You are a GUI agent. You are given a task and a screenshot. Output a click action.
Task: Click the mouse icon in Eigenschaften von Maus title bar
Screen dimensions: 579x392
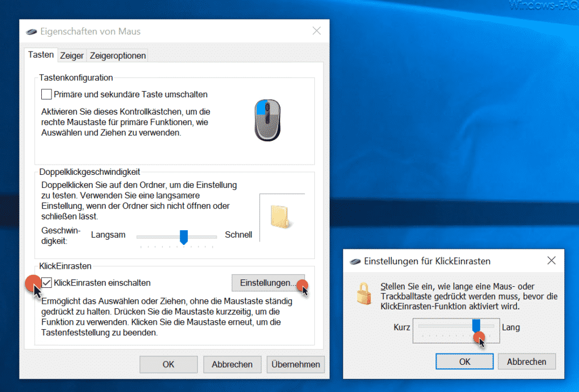(32, 32)
